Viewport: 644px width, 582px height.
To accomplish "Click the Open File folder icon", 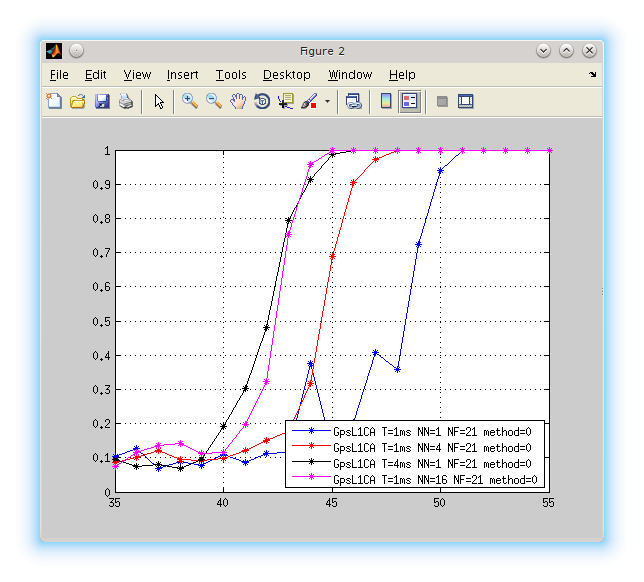I will click(78, 101).
